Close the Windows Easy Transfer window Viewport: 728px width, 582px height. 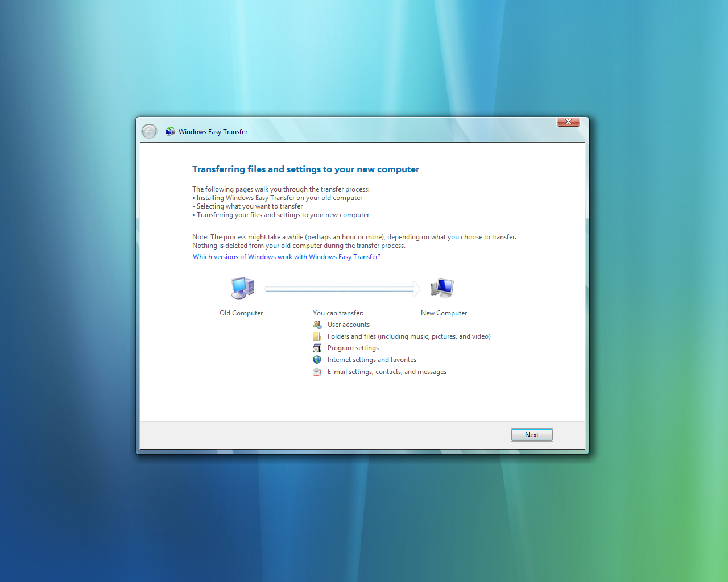tap(568, 122)
